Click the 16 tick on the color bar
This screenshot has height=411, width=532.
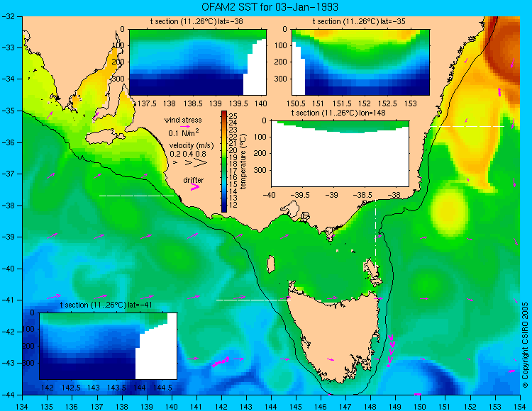233,178
